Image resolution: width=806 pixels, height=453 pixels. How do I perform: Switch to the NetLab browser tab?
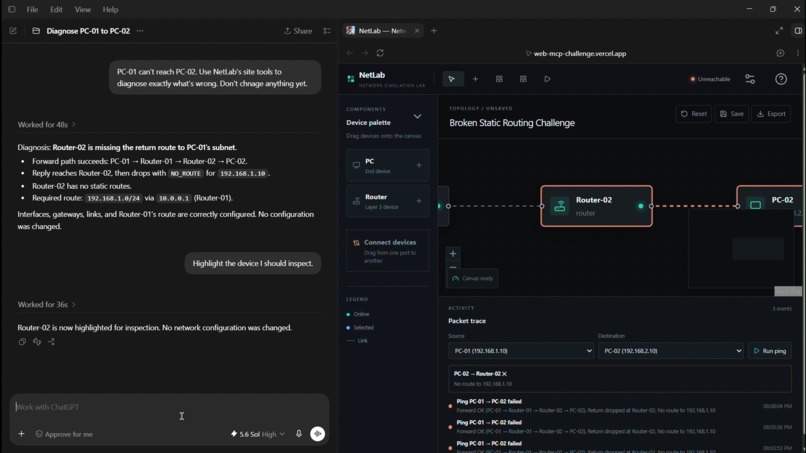pyautogui.click(x=381, y=31)
